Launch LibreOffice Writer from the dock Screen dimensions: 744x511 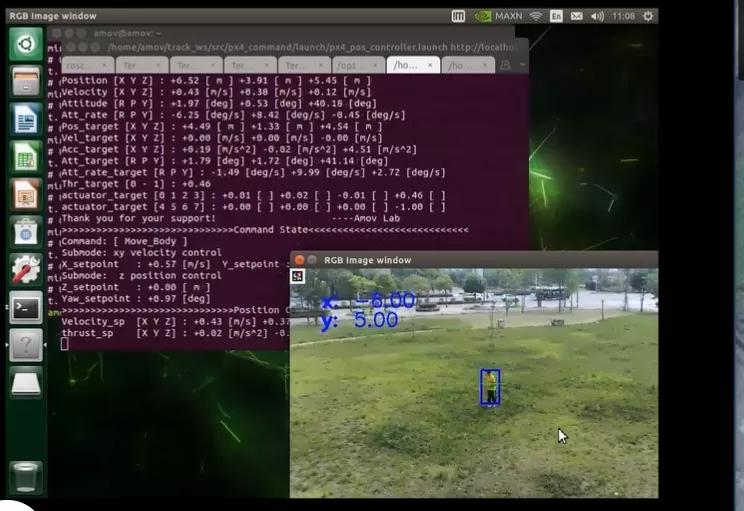[26, 119]
